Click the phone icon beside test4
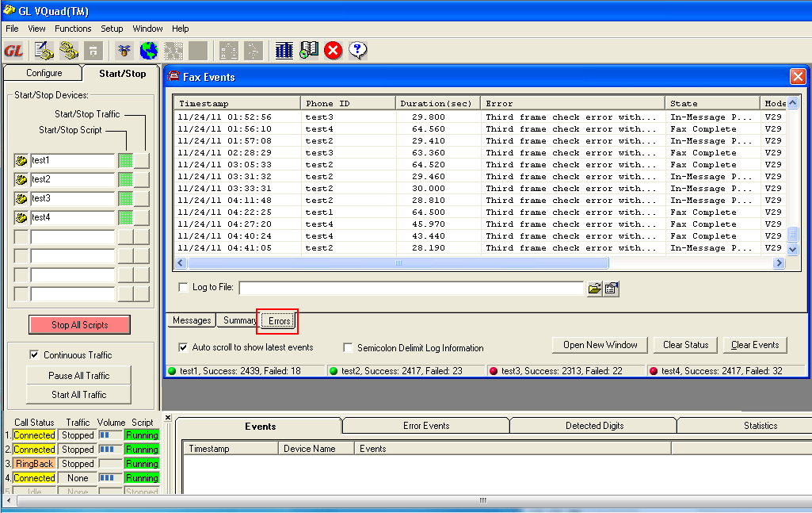This screenshot has height=513, width=812. (x=21, y=217)
